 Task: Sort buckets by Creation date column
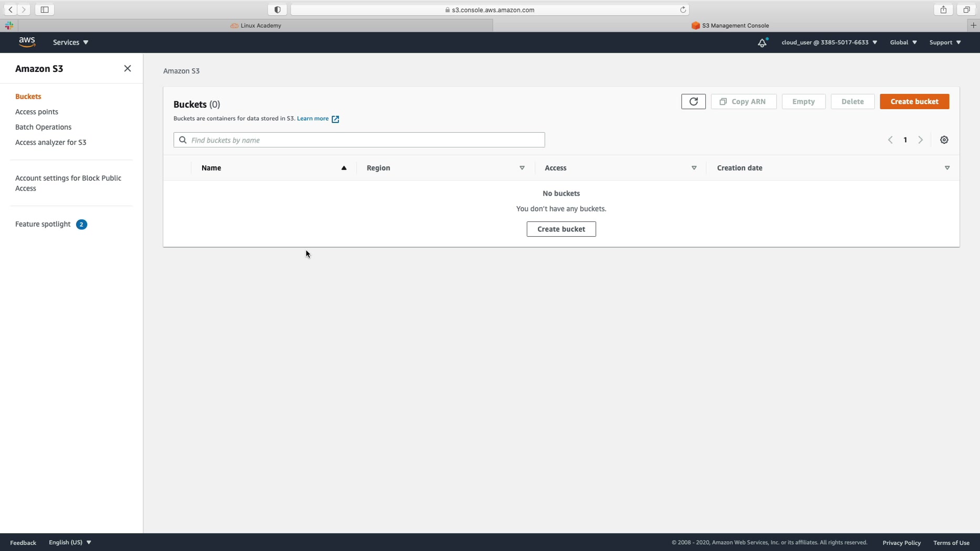point(833,168)
